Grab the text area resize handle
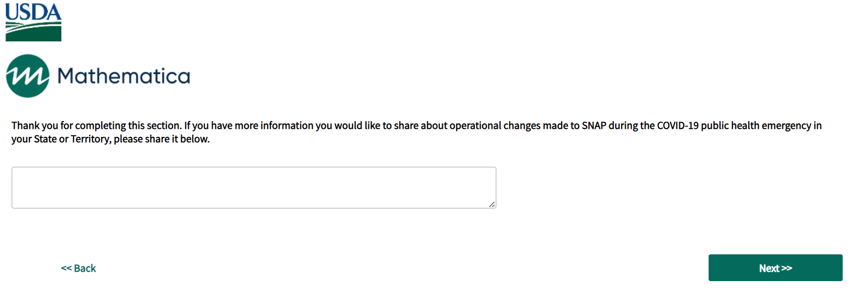The height and width of the screenshot is (296, 868). click(x=492, y=204)
